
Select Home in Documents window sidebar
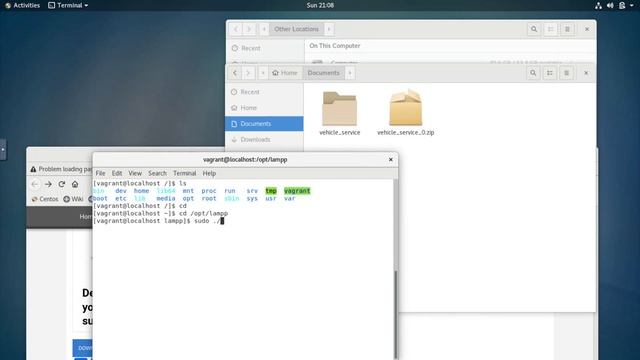264,108
